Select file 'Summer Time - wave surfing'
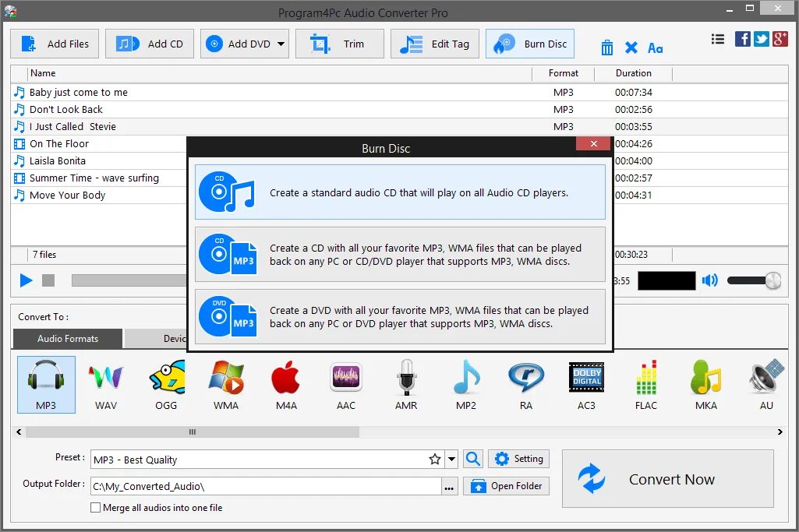The width and height of the screenshot is (799, 532). pos(99,178)
